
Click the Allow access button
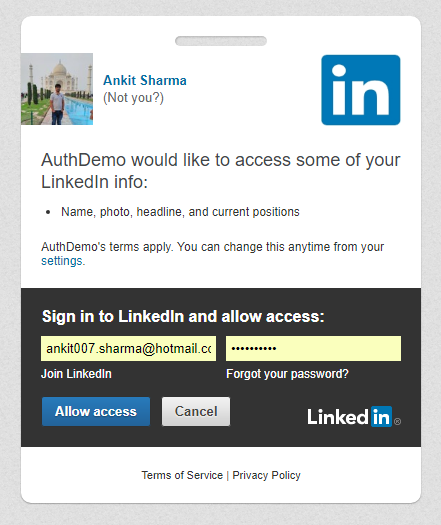(96, 411)
